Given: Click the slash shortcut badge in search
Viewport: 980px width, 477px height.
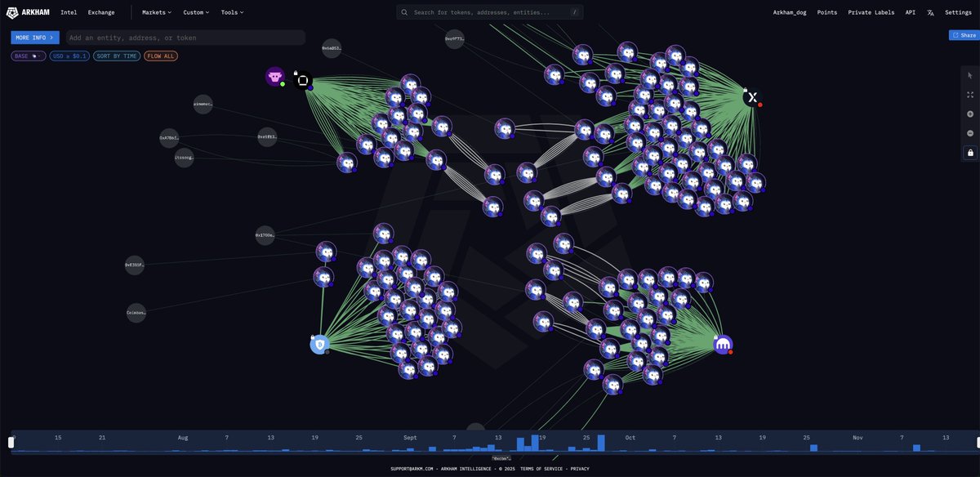Looking at the screenshot, I should [x=574, y=12].
